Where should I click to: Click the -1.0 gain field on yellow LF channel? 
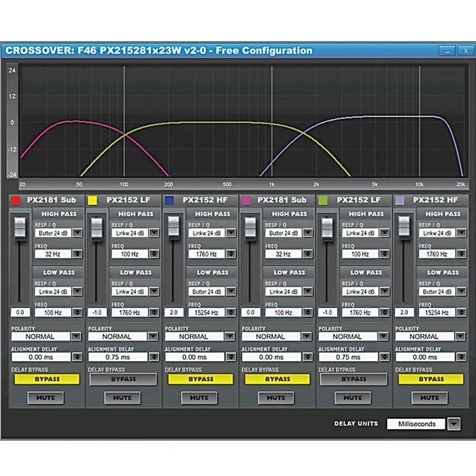click(97, 312)
